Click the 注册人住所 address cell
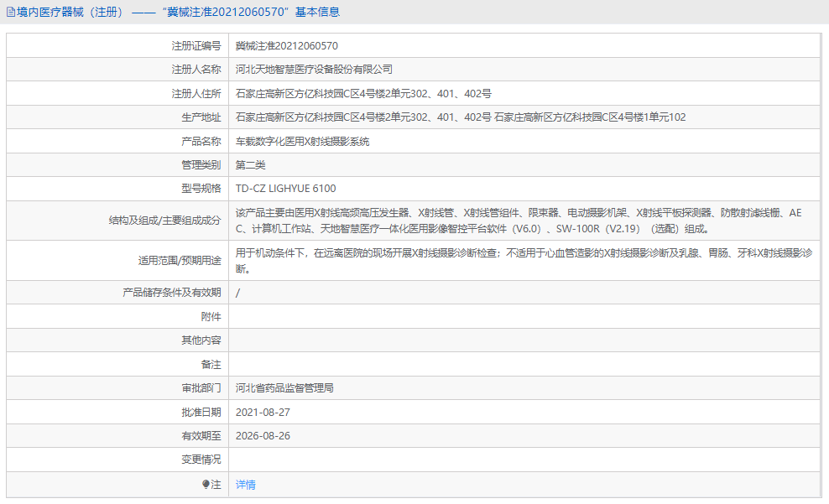 pos(359,93)
